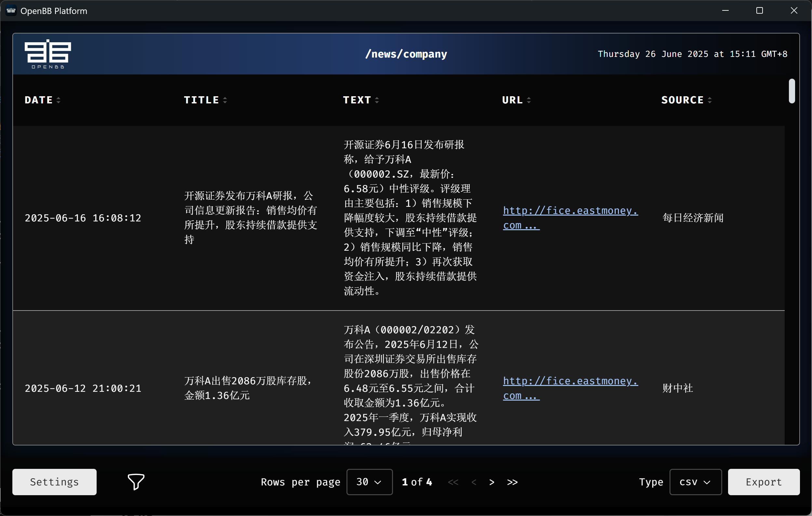Click the OpenBB Platform title bar app icon
The height and width of the screenshot is (516, 812).
pyautogui.click(x=11, y=11)
